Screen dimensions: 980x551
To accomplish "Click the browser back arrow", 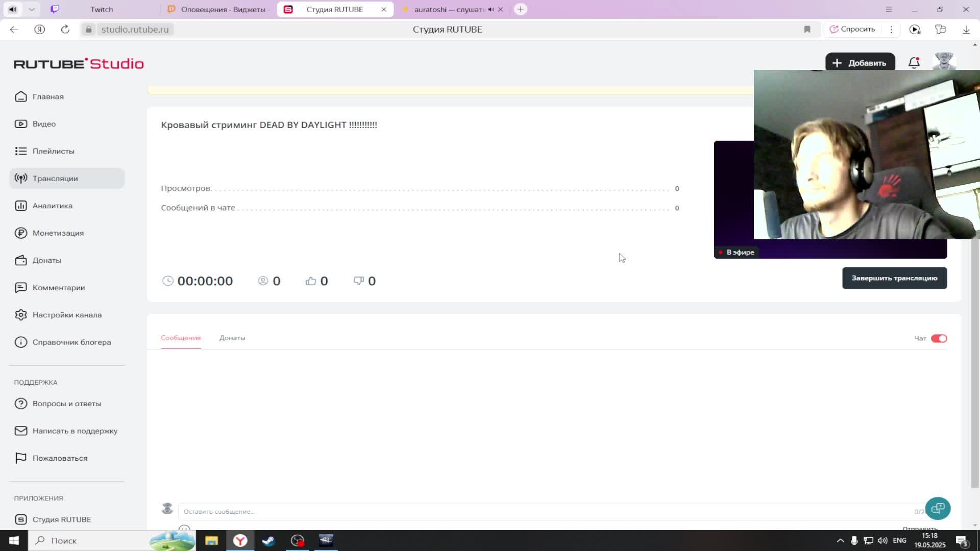I will pos(14,29).
